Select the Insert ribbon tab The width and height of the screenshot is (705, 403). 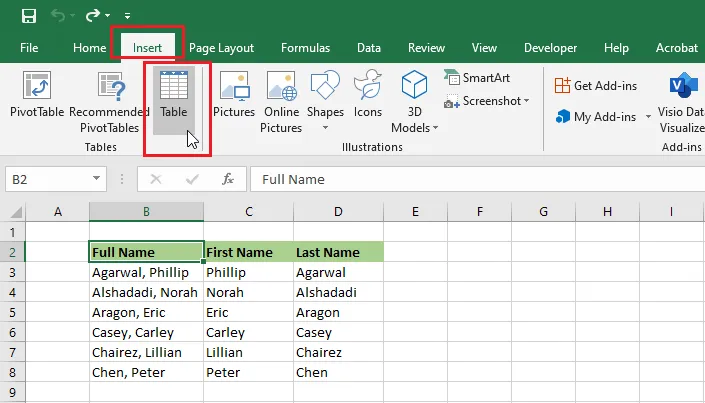[x=147, y=48]
